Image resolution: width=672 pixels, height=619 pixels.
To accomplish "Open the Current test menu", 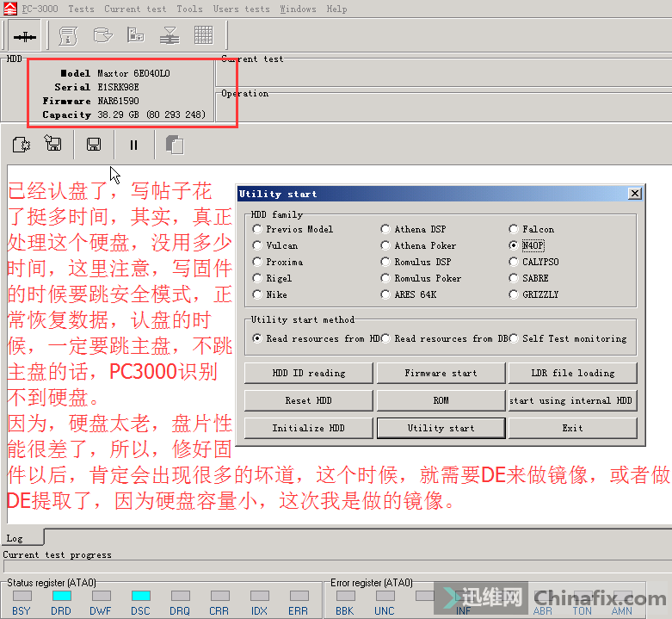I will [x=135, y=9].
